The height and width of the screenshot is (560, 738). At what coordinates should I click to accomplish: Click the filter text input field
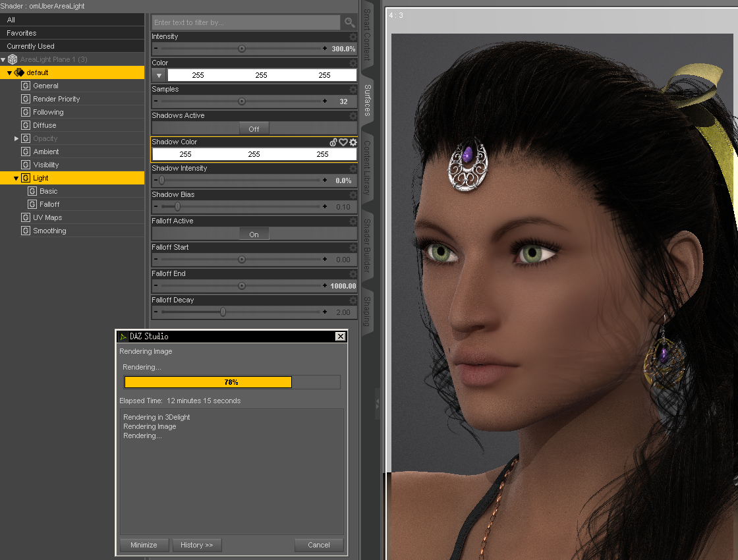(x=246, y=22)
